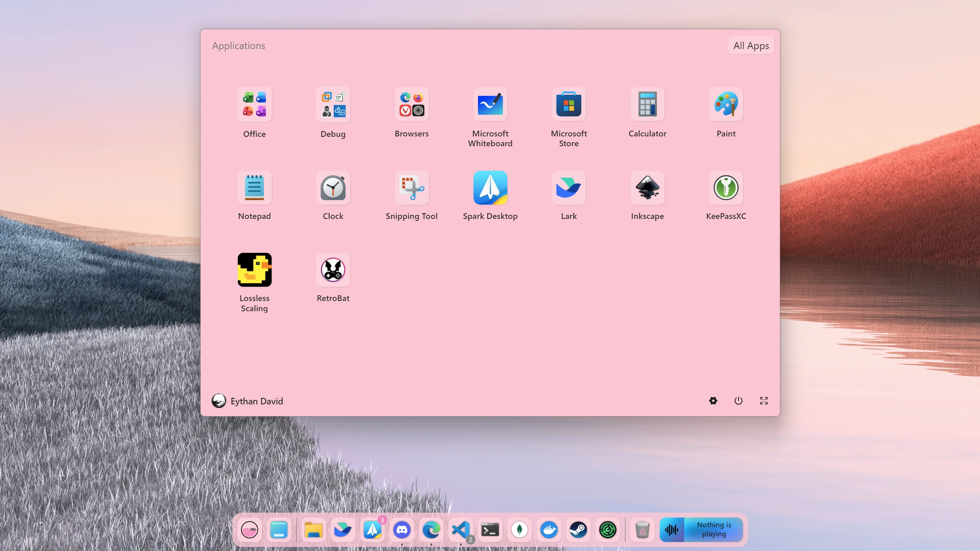Screen dimensions: 980x551
Task: Open Terminal from the dock
Action: tap(490, 530)
